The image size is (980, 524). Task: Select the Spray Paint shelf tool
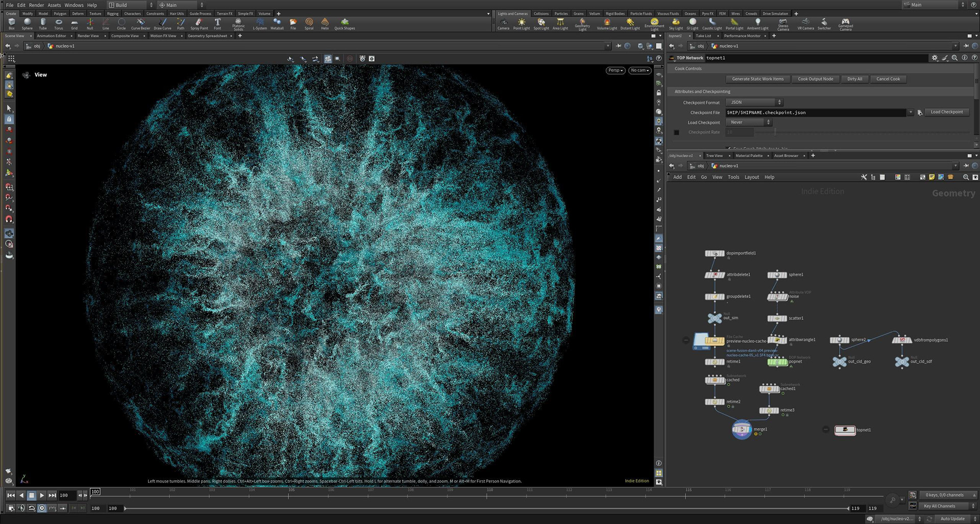point(199,23)
